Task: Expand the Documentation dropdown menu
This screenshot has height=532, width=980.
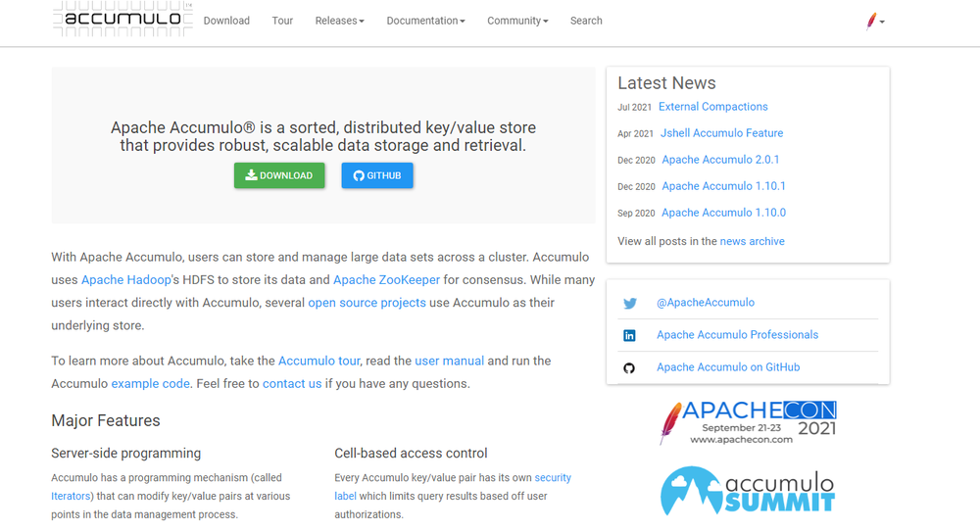Action: pos(425,21)
